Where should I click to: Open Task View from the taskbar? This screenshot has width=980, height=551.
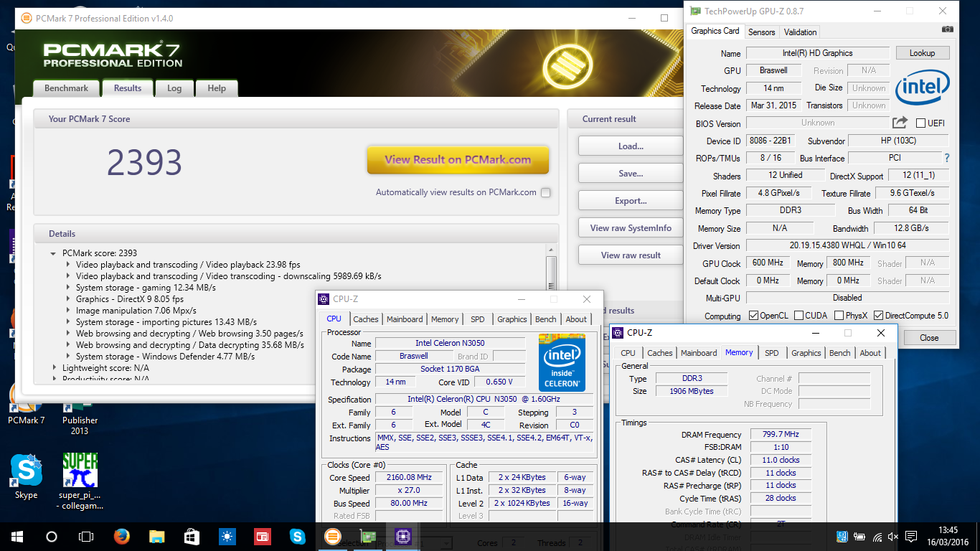(86, 536)
